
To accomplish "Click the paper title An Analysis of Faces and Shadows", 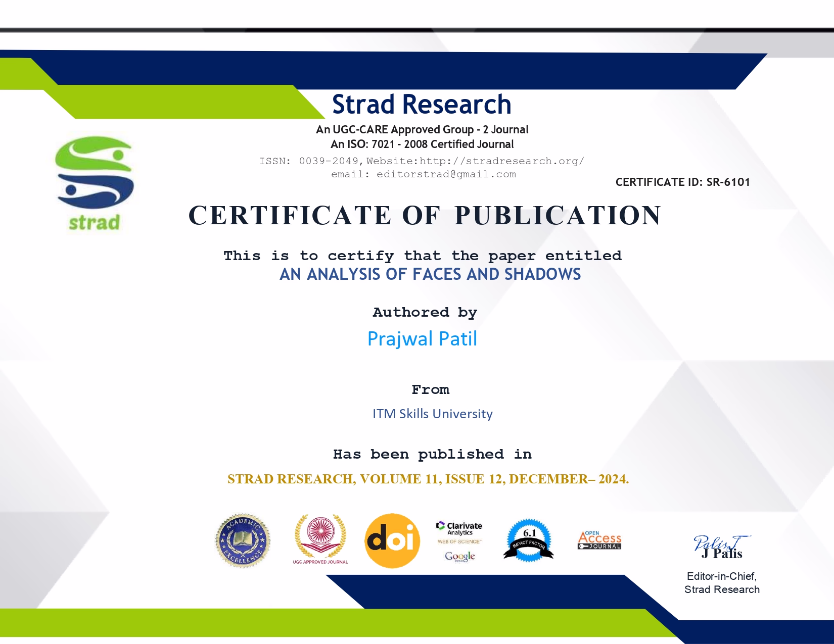I will 430,274.
